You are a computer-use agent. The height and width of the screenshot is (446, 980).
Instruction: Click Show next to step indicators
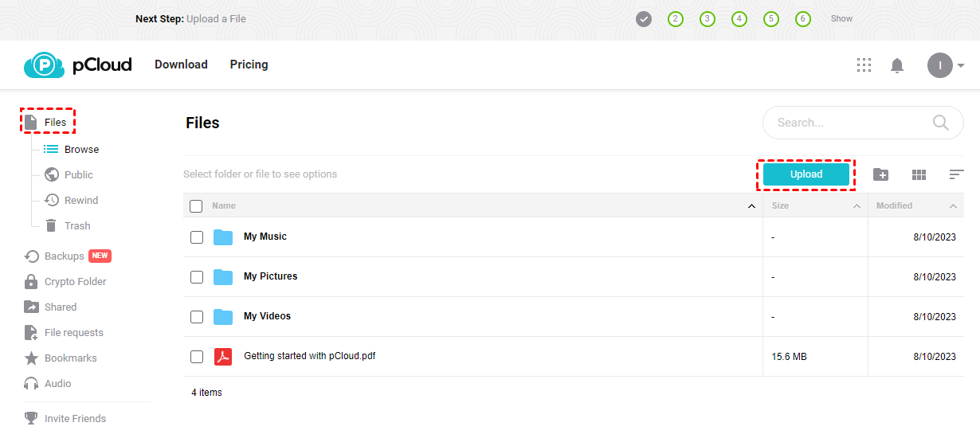(x=841, y=18)
